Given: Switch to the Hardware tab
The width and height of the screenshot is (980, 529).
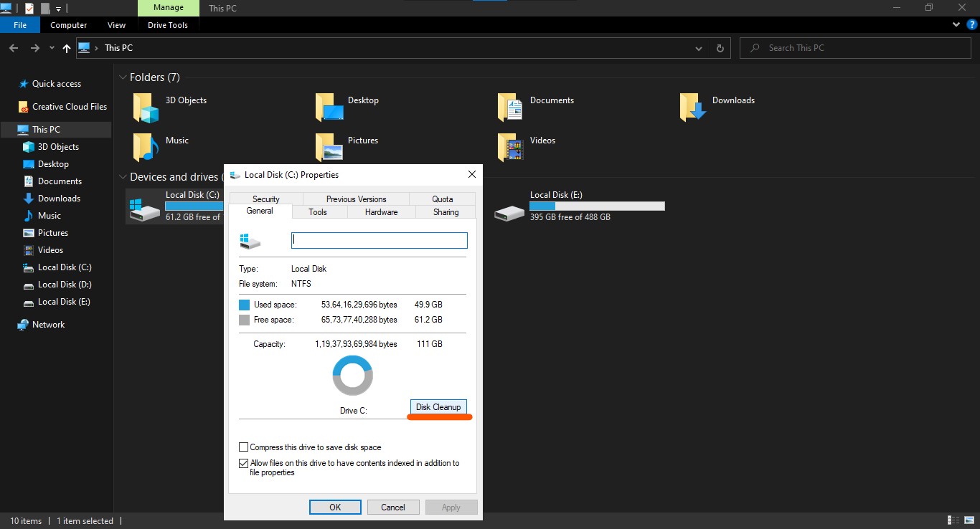Looking at the screenshot, I should tap(382, 212).
